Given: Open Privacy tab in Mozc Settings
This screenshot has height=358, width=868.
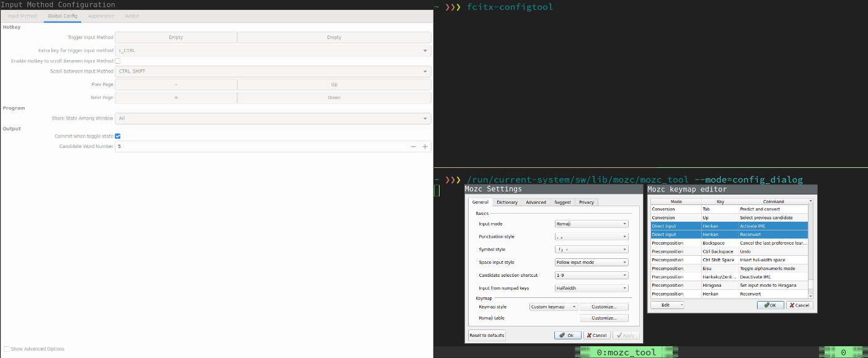Looking at the screenshot, I should [x=587, y=202].
